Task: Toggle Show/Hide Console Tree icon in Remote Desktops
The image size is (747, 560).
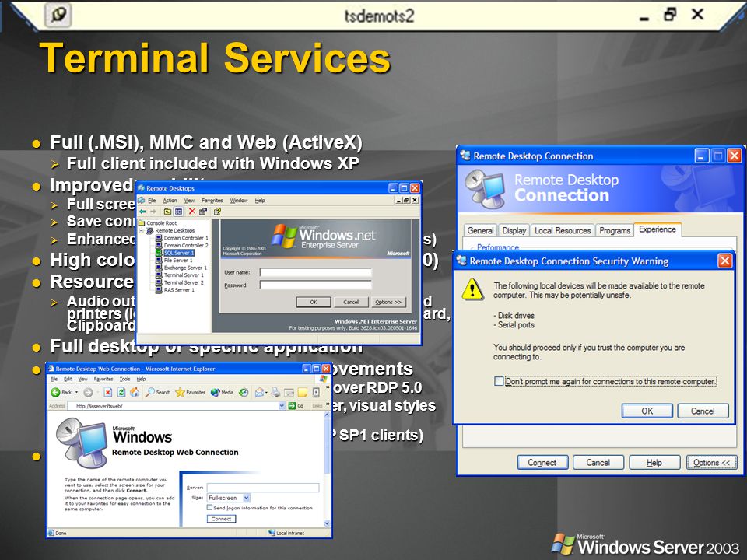Action: 178,212
